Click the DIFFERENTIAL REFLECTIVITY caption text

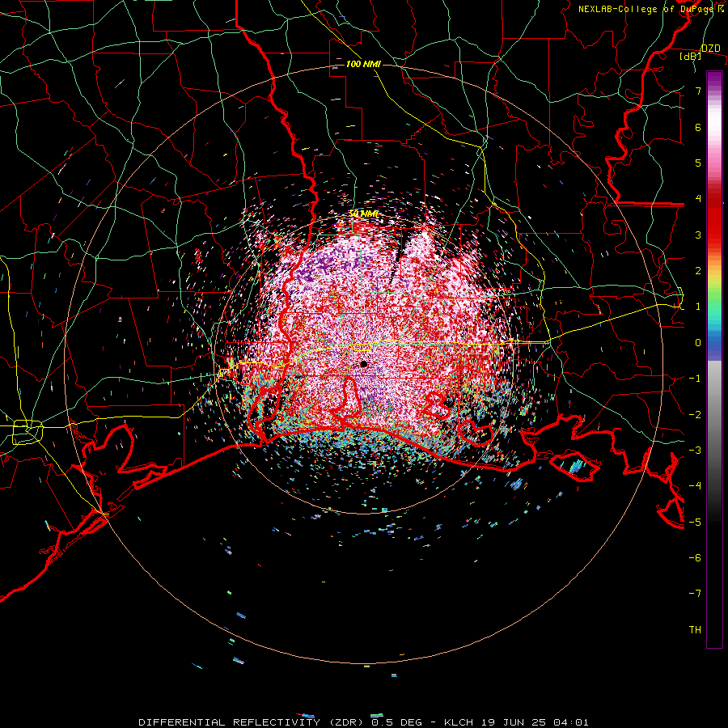[x=230, y=722]
